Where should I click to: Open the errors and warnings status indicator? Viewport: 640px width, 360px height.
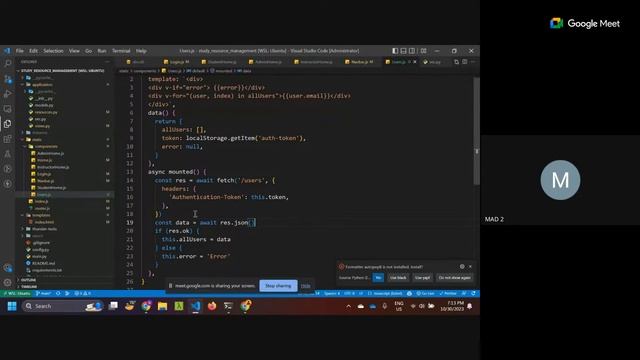coord(83,293)
